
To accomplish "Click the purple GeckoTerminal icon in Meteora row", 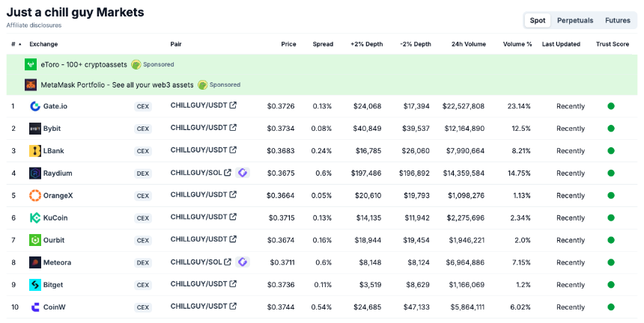I will [x=243, y=262].
